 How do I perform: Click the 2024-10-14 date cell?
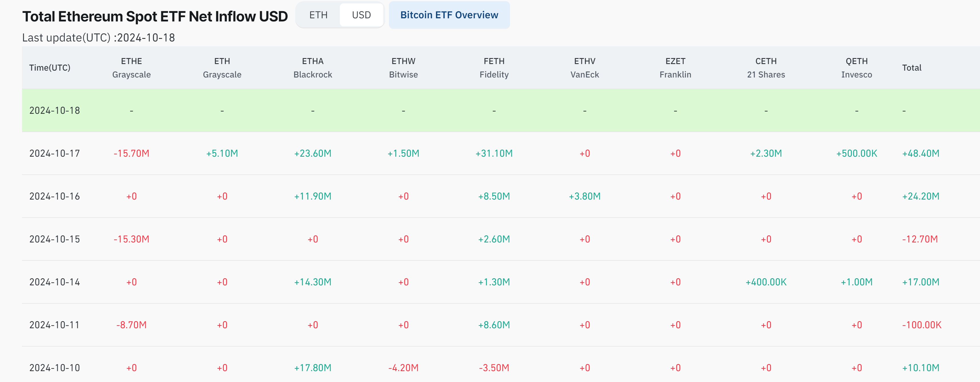tap(55, 282)
